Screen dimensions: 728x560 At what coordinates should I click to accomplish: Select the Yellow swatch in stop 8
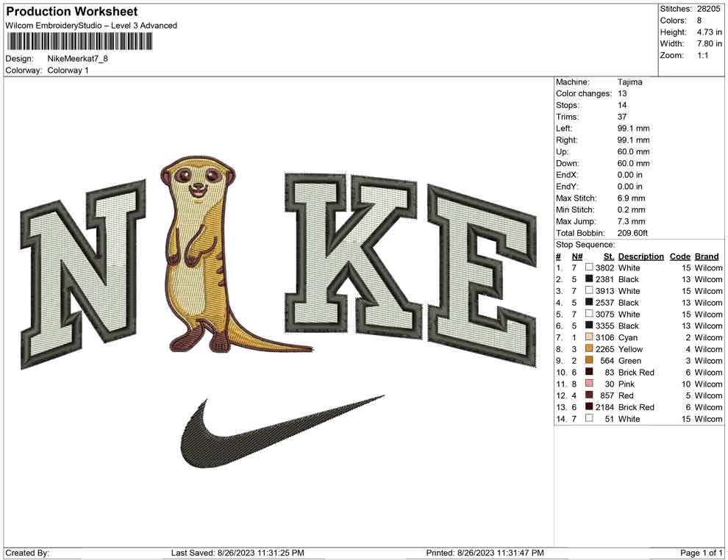click(x=589, y=348)
